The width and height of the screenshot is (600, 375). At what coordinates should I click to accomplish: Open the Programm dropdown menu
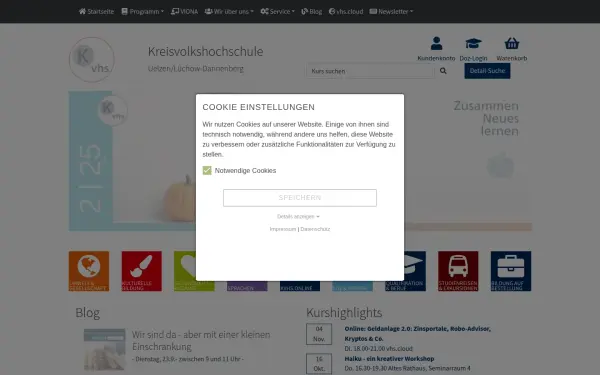click(143, 11)
